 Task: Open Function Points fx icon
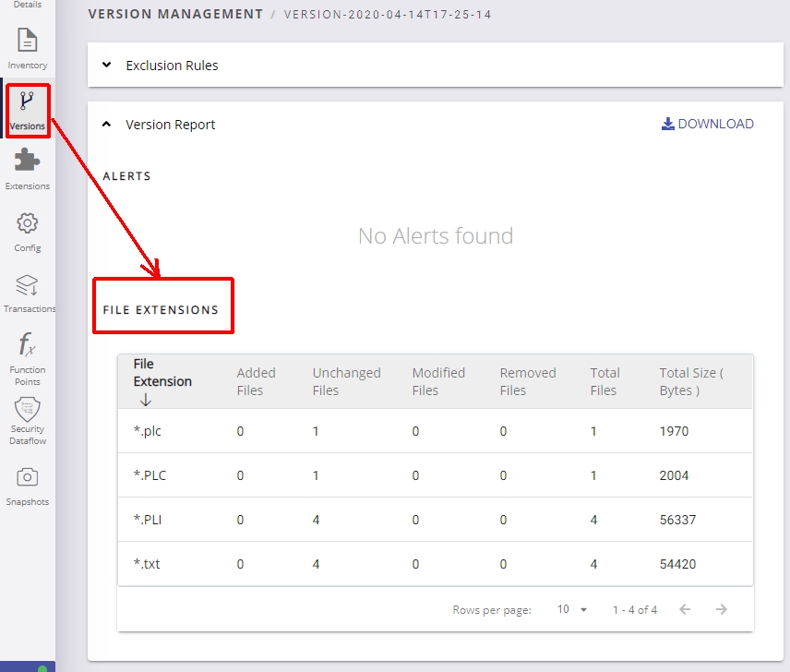(28, 346)
